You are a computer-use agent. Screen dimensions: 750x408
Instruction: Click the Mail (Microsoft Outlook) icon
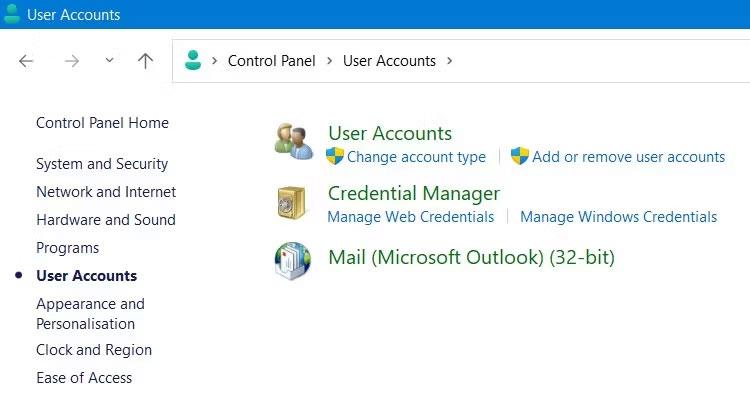(293, 261)
